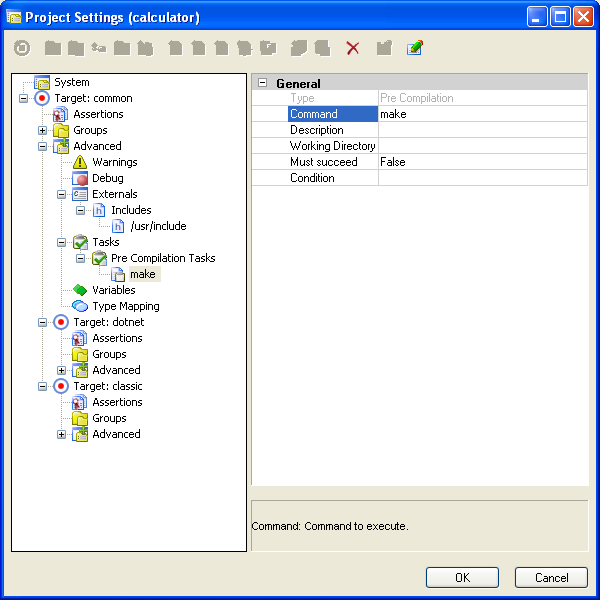Expand Advanced under Target: dotnet
This screenshot has height=600, width=600.
tap(62, 370)
